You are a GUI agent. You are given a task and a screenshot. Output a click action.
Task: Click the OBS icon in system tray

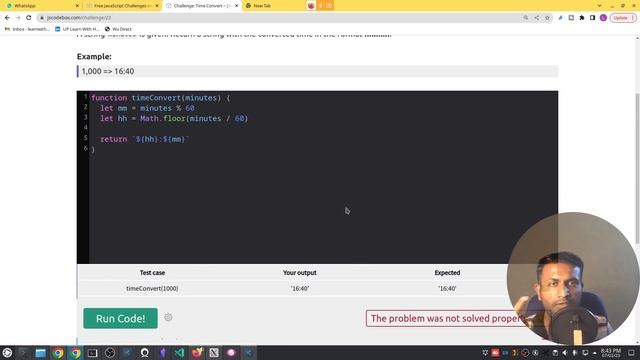525,353
